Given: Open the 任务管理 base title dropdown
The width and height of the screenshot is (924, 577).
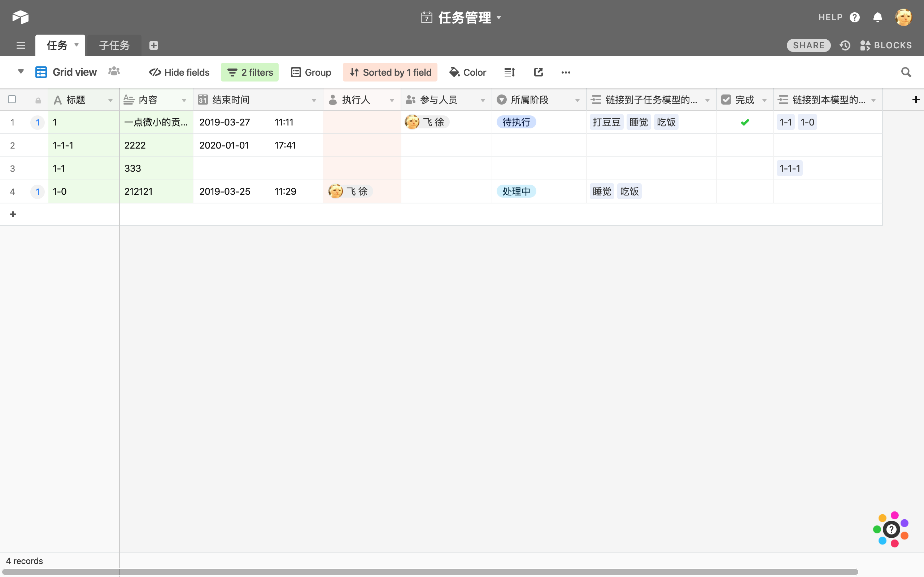Looking at the screenshot, I should [499, 18].
